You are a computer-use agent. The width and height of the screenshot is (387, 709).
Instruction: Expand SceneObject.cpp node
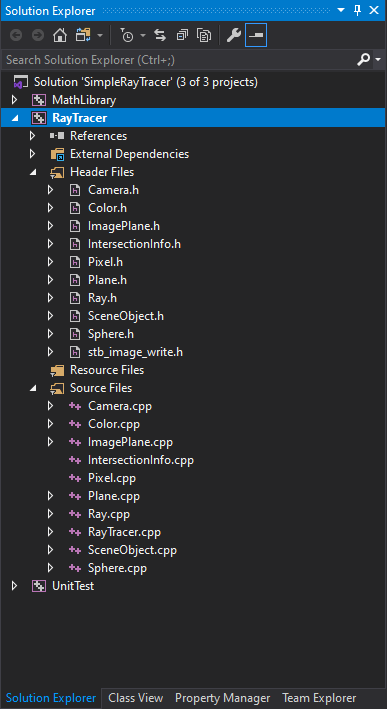(x=50, y=550)
